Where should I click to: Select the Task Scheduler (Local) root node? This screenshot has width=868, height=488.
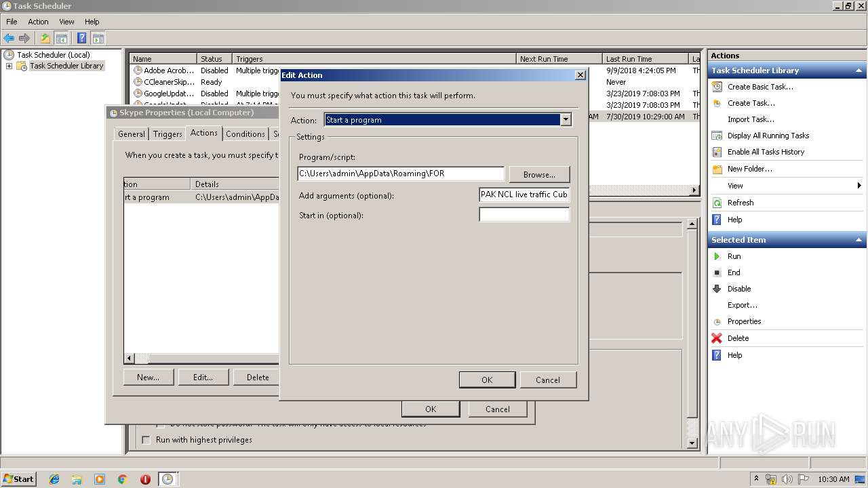point(53,55)
